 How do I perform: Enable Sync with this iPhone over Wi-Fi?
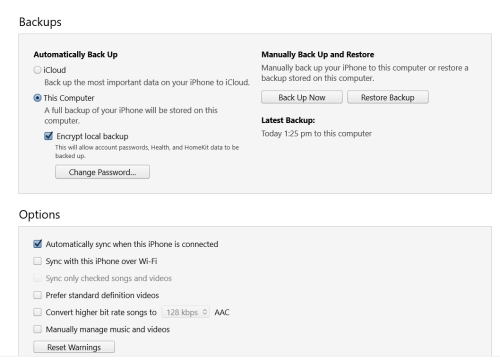click(38, 261)
